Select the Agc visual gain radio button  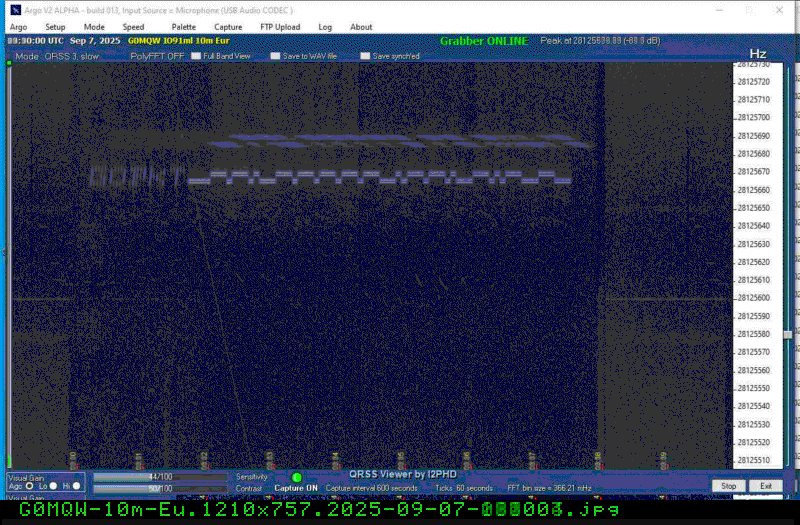(x=30, y=486)
